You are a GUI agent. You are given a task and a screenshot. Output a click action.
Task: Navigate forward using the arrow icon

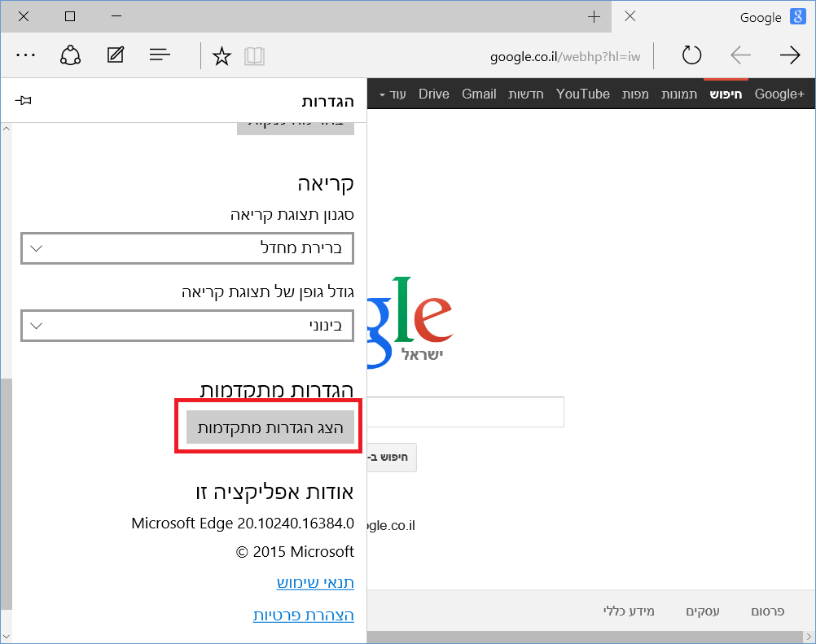pos(789,55)
